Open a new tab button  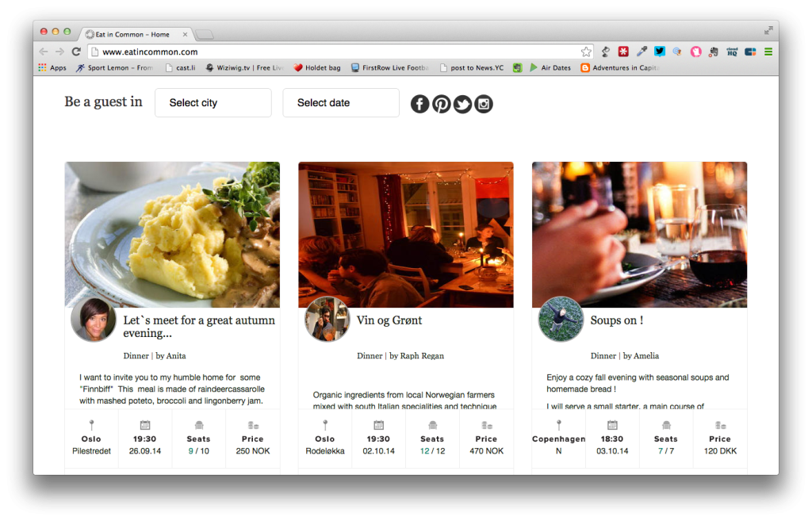(x=205, y=35)
